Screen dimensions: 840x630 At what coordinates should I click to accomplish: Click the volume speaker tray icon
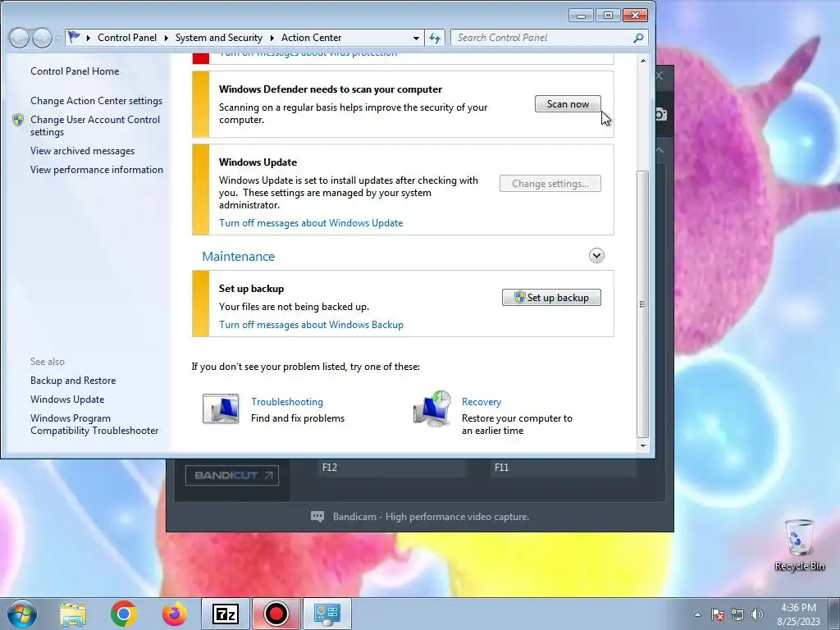757,614
